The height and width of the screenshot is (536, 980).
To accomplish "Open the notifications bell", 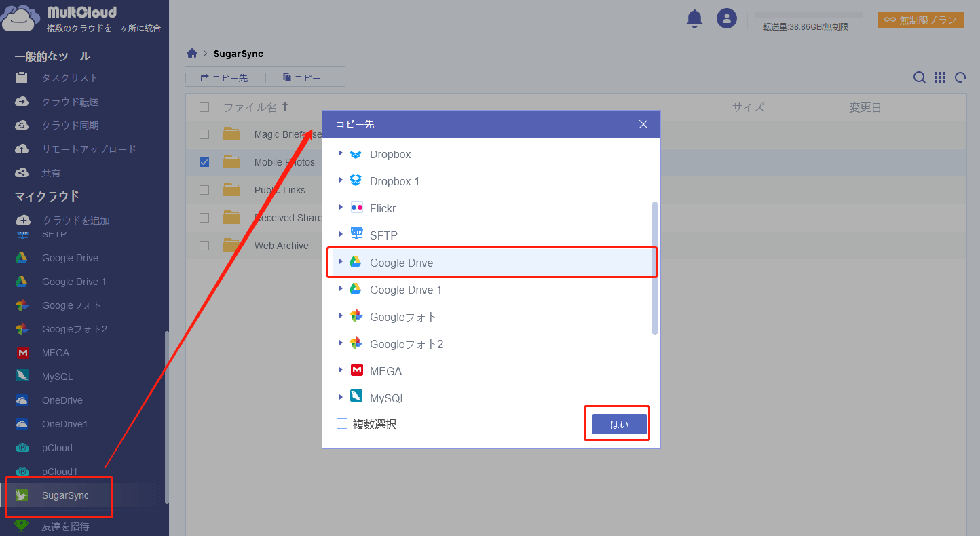I will click(694, 18).
